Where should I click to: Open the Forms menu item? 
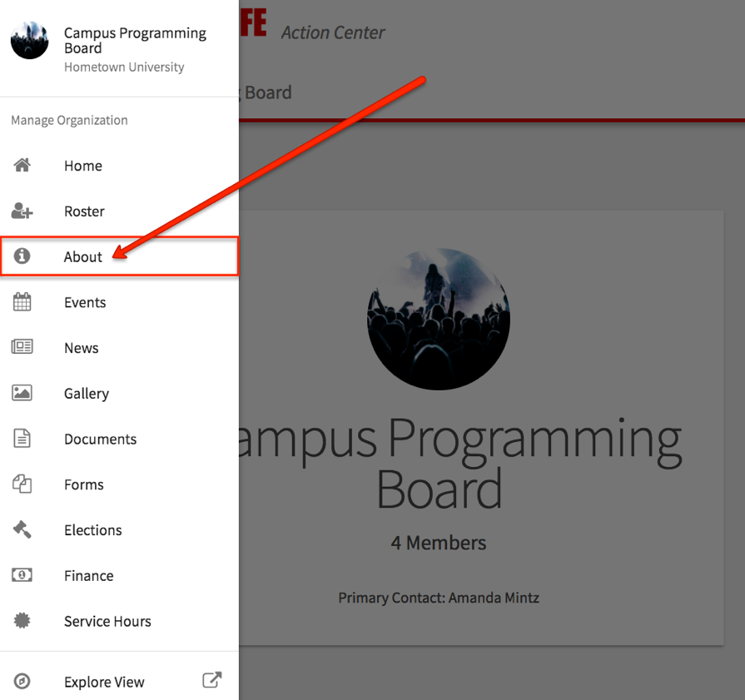[84, 484]
